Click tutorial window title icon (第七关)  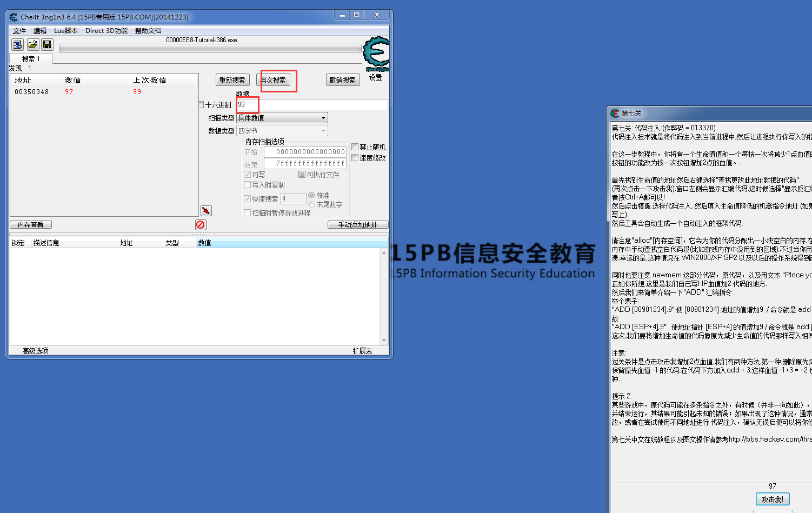pyautogui.click(x=615, y=113)
